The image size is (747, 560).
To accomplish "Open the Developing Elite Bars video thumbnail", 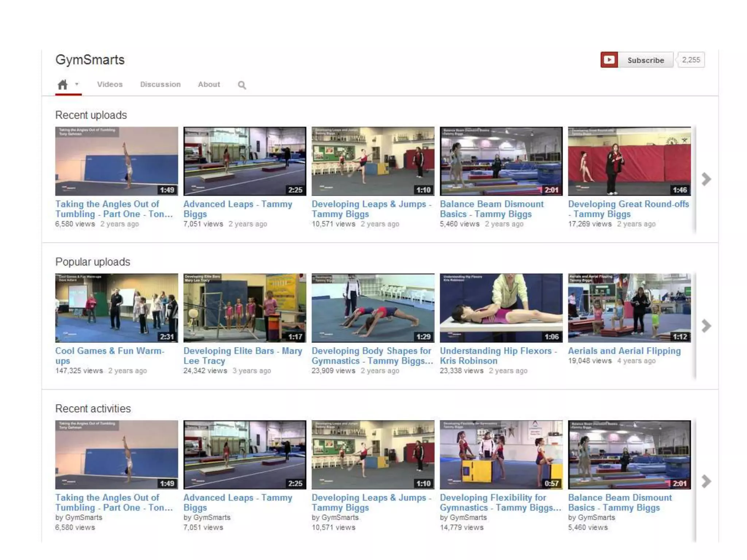I will pos(245,308).
